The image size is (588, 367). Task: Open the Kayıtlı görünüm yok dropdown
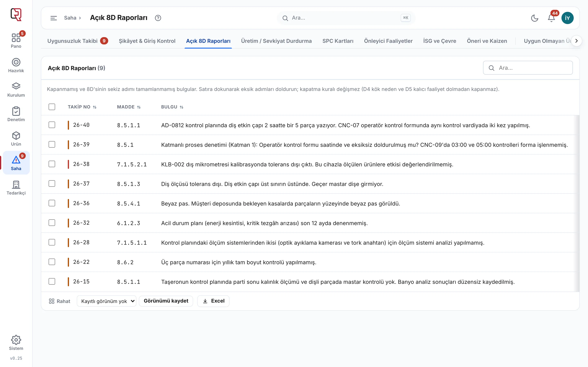pos(106,301)
